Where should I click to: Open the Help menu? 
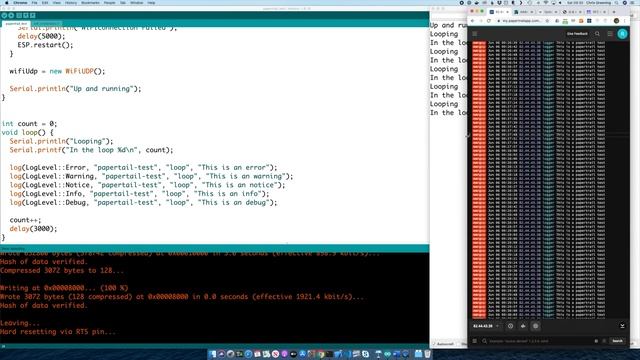coord(151,2)
